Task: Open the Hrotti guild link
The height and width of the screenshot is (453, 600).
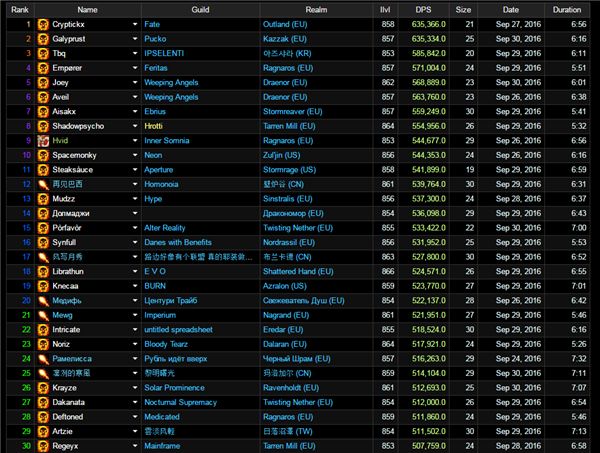Action: pos(153,126)
